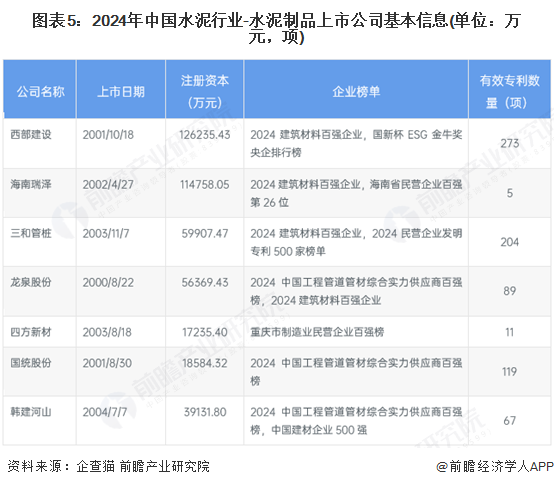Select the 四方新材 company name cell

pos(40,332)
